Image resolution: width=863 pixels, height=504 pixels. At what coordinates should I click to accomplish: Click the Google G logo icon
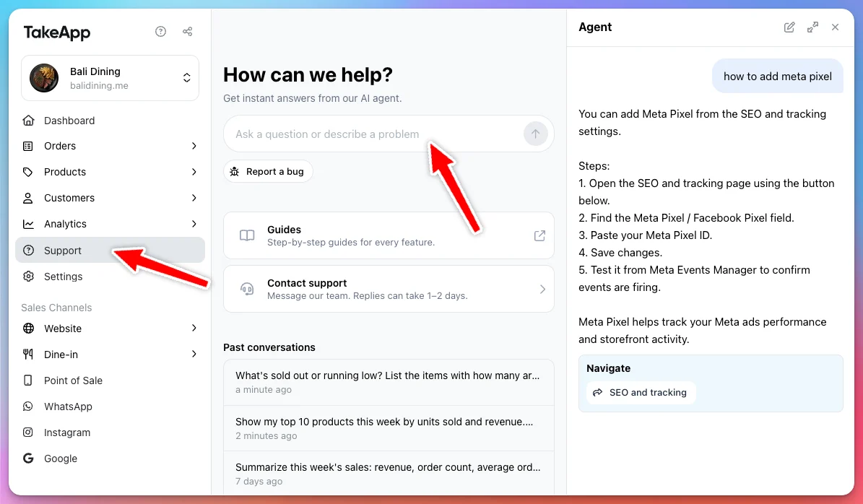[x=28, y=459]
